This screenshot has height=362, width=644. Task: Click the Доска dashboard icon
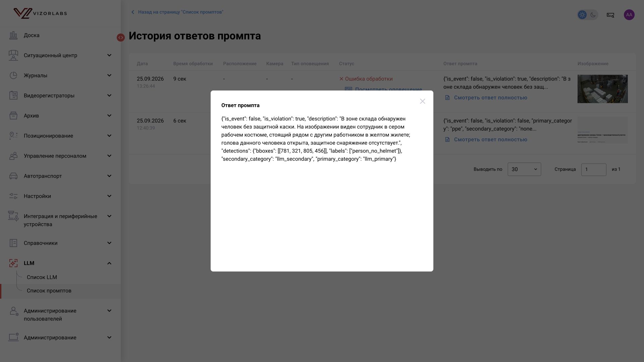coord(13,35)
